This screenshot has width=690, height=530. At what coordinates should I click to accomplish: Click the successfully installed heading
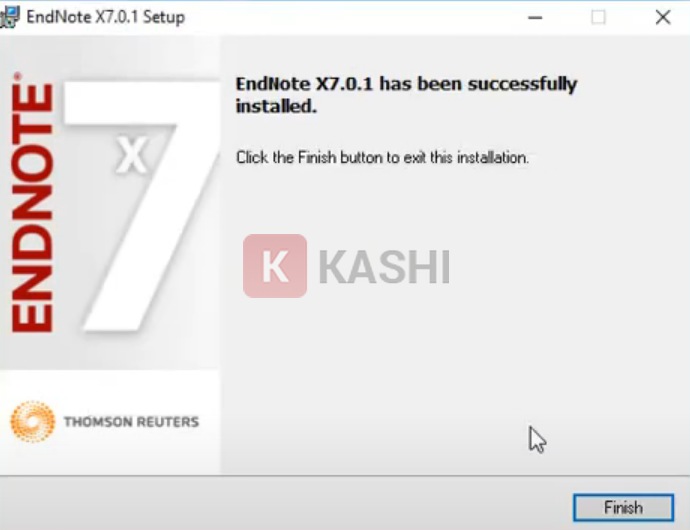(x=406, y=94)
